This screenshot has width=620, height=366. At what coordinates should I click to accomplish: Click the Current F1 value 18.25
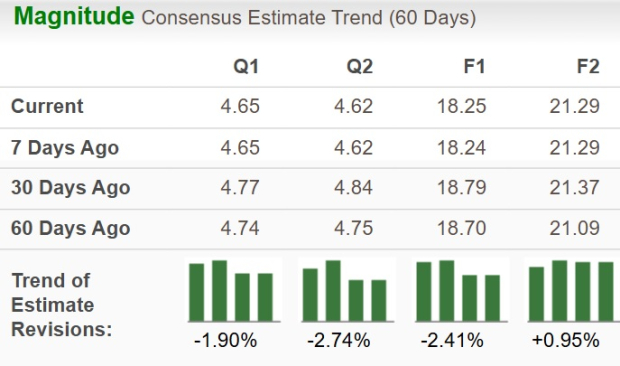click(461, 106)
